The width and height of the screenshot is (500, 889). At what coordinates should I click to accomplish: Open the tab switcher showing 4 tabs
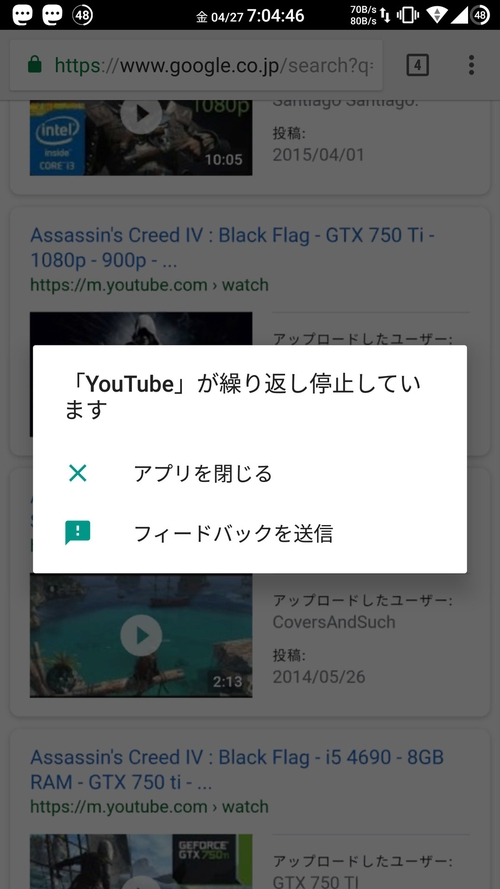417,65
